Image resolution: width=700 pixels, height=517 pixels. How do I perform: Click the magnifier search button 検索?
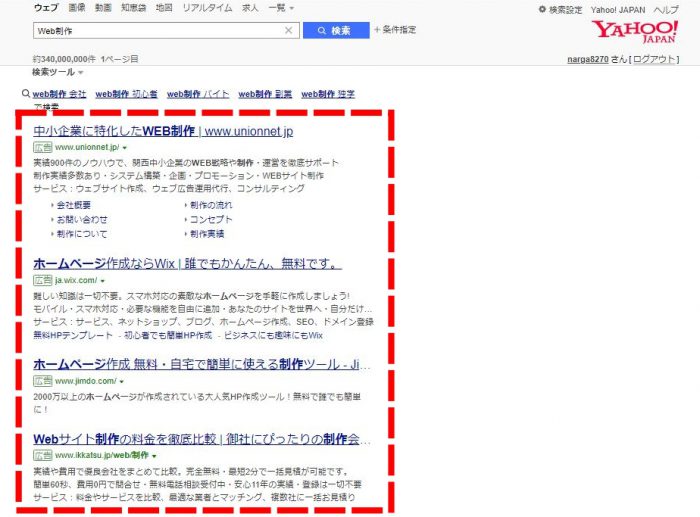pyautogui.click(x=336, y=30)
